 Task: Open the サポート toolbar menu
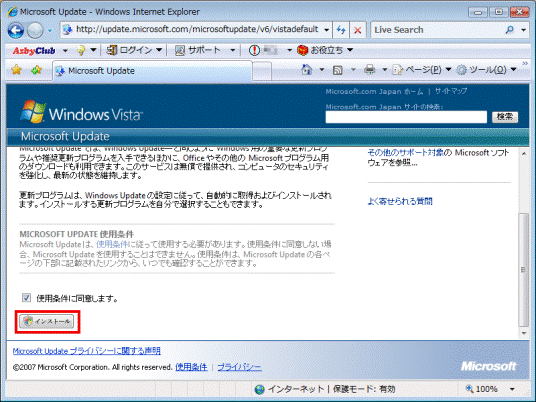point(205,50)
